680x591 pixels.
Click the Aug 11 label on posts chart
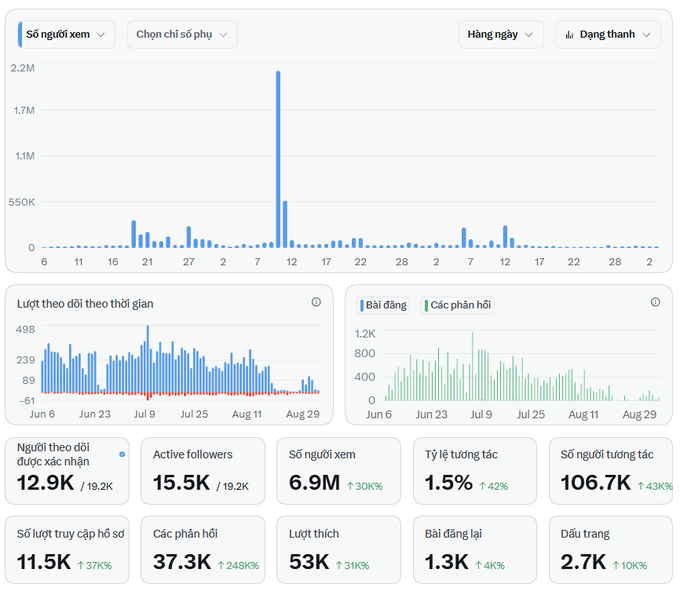coord(584,415)
